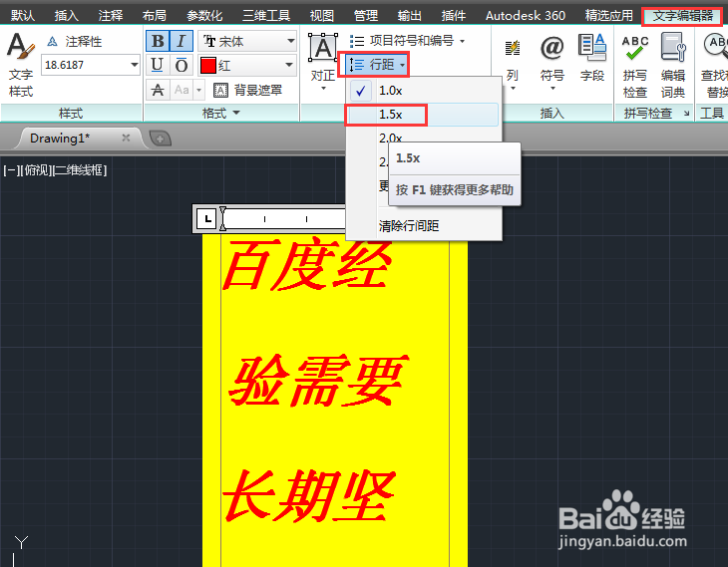Click the text 验需要 in editor
The image size is (728, 567).
pyautogui.click(x=318, y=381)
